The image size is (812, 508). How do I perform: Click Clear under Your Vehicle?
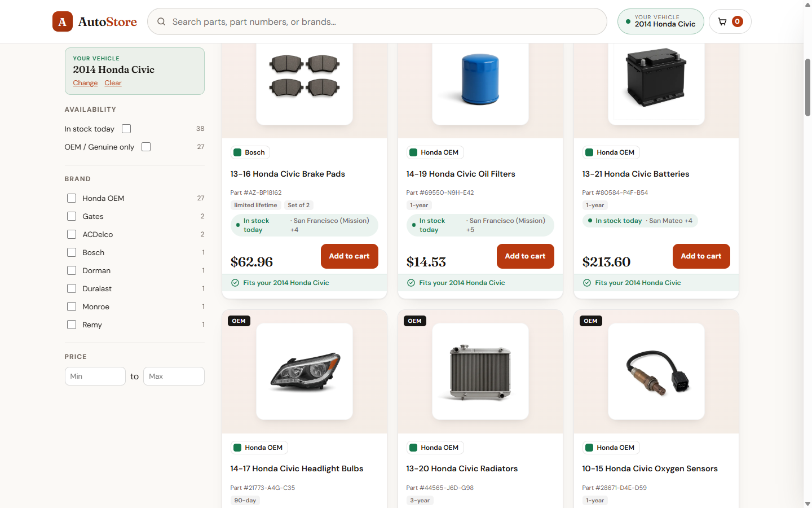point(113,83)
